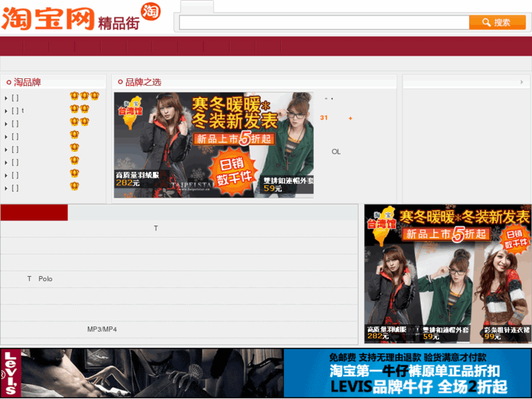Click the orange '31' text
532x399 pixels.
(323, 118)
